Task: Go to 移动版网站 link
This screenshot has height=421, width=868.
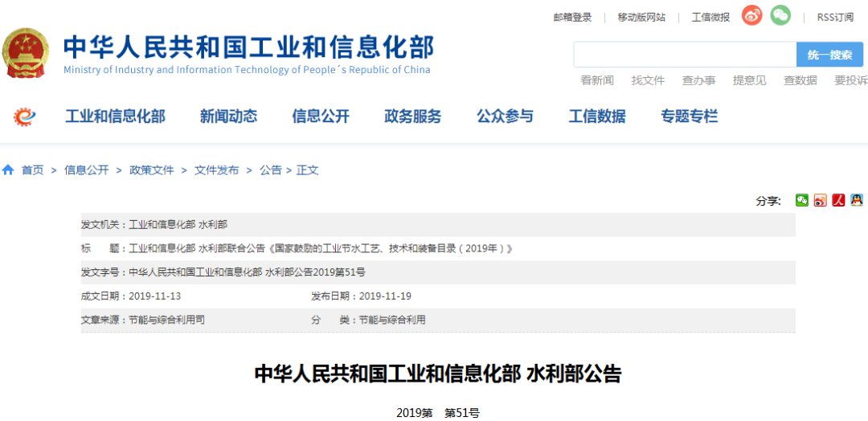Action: tap(641, 17)
